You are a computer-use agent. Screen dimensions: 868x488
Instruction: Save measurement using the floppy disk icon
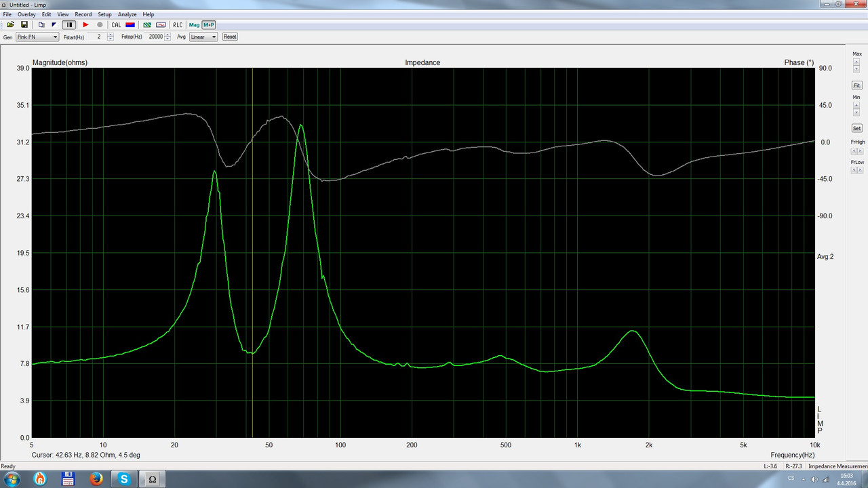(24, 24)
